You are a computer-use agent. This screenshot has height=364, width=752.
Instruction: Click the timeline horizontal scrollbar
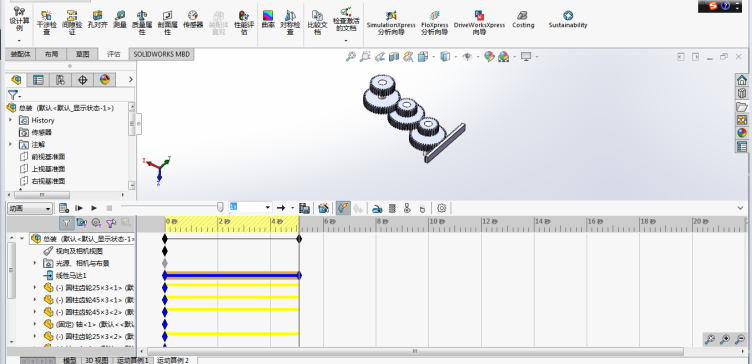pos(415,352)
